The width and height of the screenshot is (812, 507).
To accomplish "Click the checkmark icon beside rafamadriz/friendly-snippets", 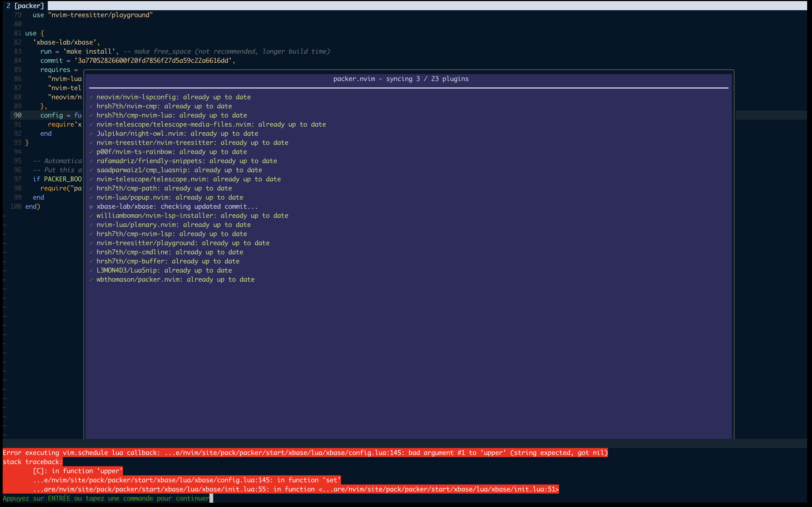I will [91, 161].
